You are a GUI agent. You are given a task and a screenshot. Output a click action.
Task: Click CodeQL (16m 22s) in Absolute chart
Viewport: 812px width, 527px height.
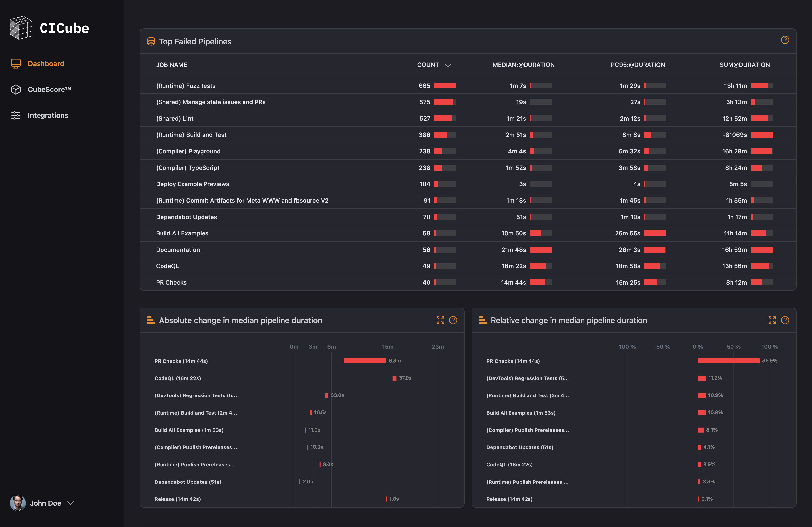(178, 378)
